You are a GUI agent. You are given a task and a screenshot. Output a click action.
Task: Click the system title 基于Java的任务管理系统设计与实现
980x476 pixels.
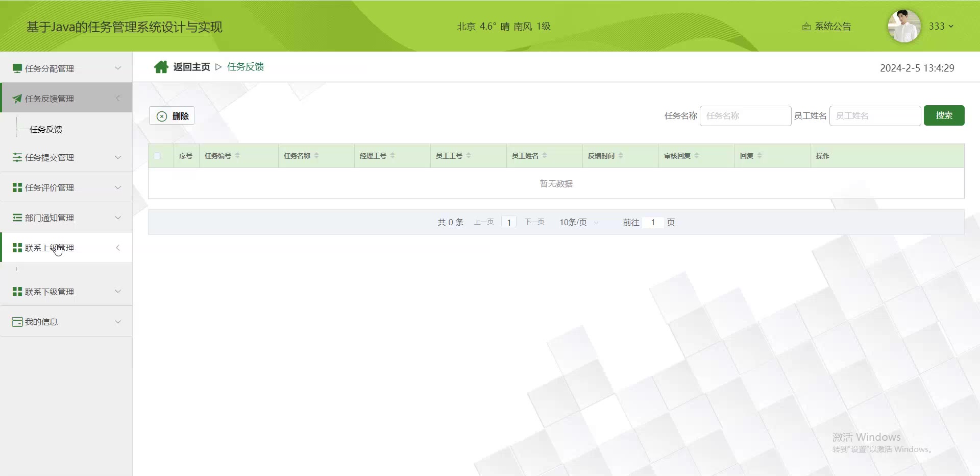[125, 27]
